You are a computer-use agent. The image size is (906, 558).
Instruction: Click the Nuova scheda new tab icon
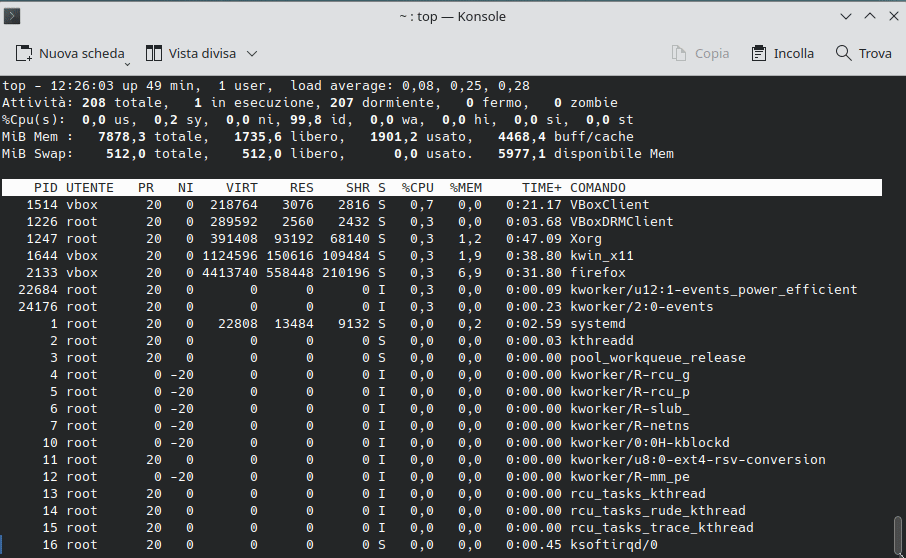tap(24, 53)
